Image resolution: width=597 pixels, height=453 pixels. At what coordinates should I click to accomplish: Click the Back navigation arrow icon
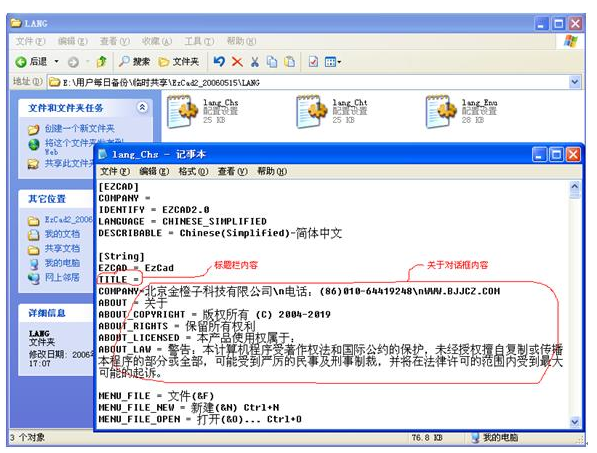(21, 62)
